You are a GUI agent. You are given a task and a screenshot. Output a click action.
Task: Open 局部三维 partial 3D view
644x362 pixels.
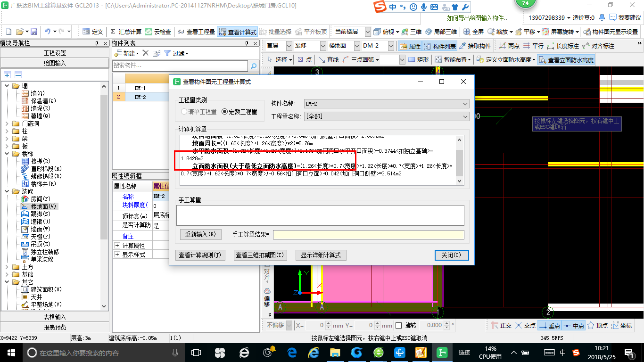441,32
